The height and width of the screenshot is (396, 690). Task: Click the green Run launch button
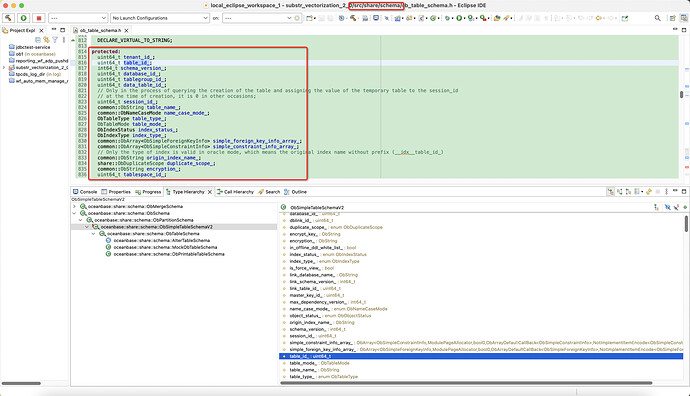pos(23,18)
